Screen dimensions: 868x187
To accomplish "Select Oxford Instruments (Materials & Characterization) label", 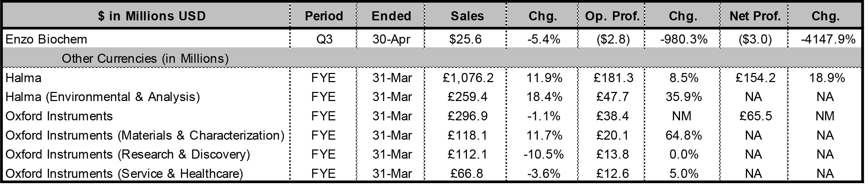I will [145, 135].
